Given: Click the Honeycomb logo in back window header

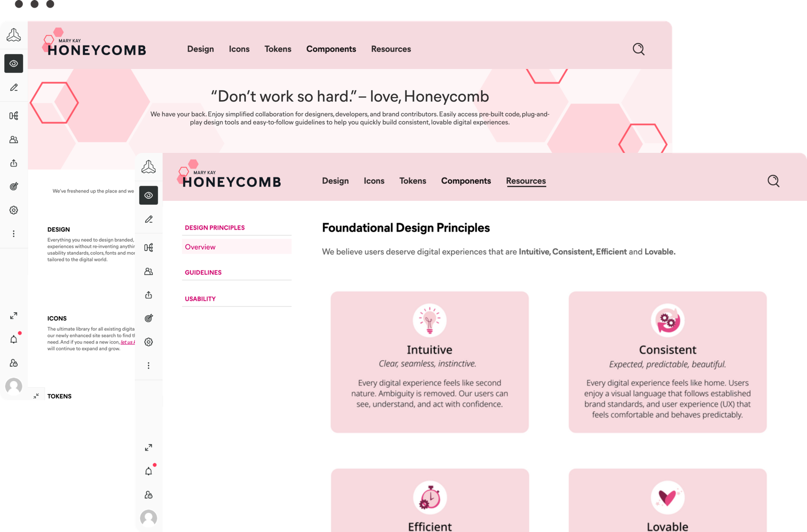Looking at the screenshot, I should pos(94,42).
